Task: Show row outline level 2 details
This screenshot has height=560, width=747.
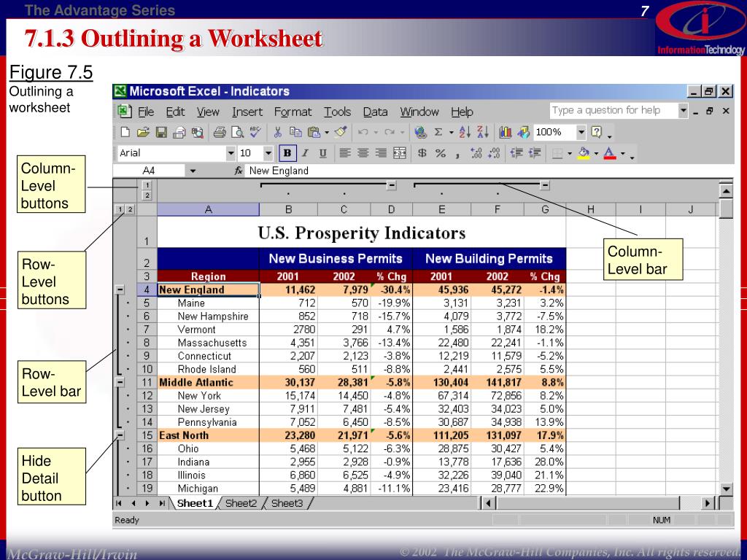Action: click(130, 209)
